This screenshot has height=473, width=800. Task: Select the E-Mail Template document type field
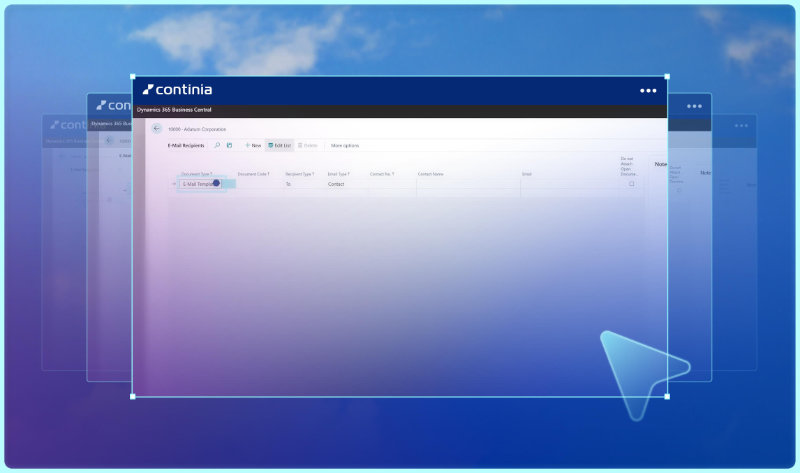(x=201, y=184)
